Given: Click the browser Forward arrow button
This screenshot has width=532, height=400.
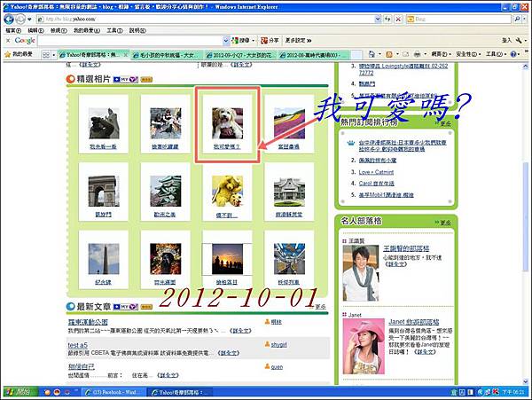Looking at the screenshot, I should tap(20, 19).
